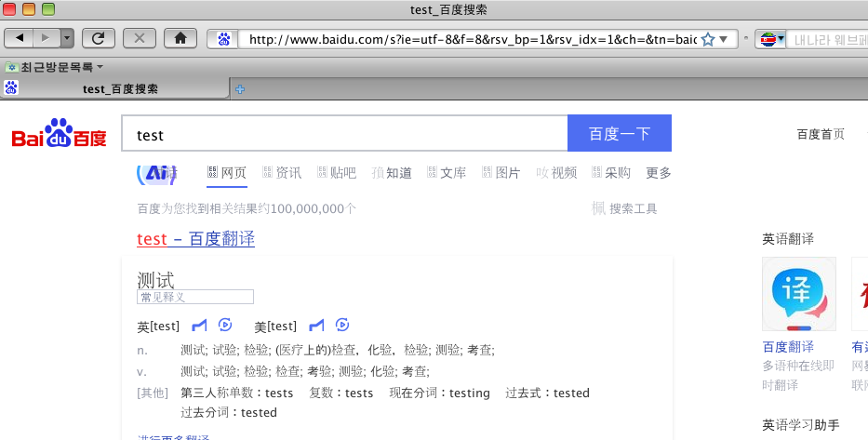Reload the page with the refresh button

coord(99,38)
